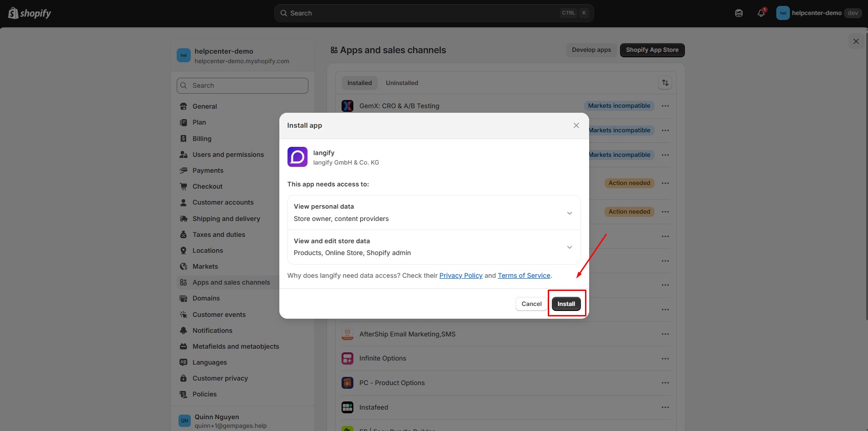
Task: Open notifications bell icon
Action: (760, 13)
